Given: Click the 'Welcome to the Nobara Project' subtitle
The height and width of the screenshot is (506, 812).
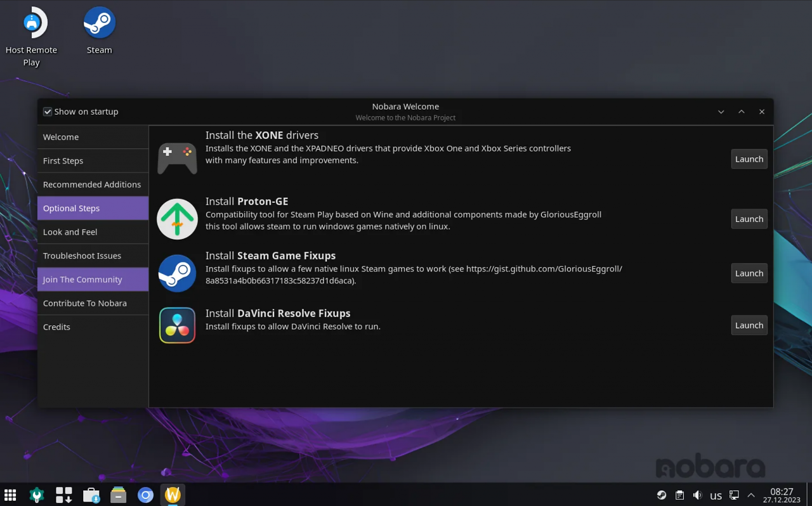Looking at the screenshot, I should pyautogui.click(x=405, y=118).
